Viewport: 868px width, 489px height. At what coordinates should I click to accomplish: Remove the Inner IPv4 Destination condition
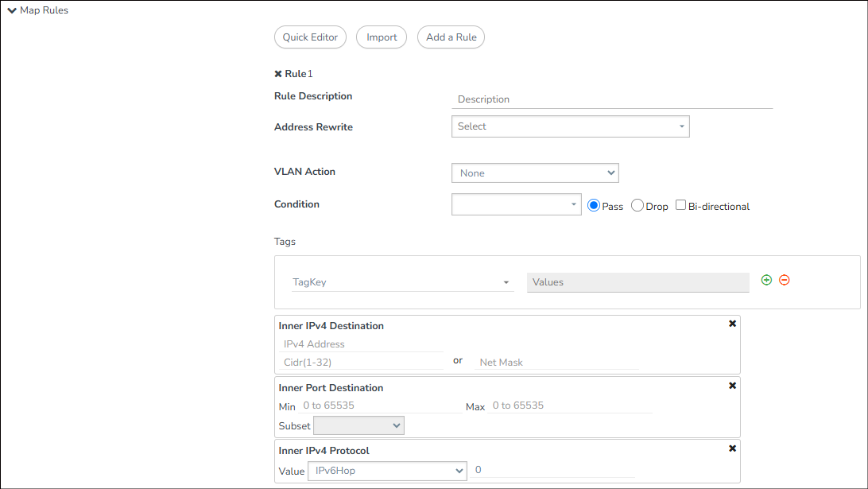click(x=732, y=324)
